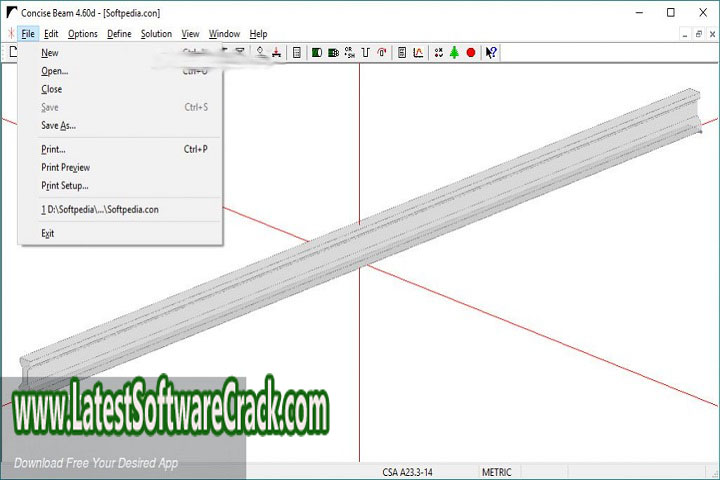Click the red dial gauge icon
The height and width of the screenshot is (480, 720).
point(382,52)
